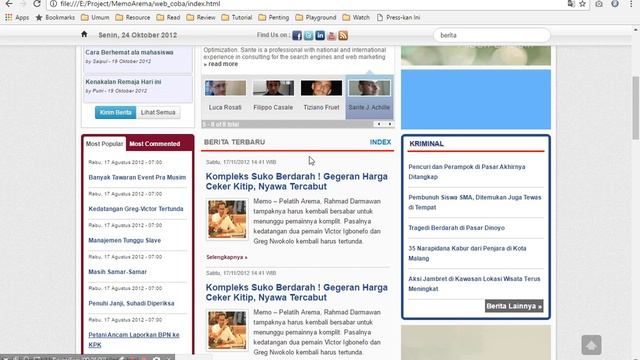Image resolution: width=640 pixels, height=360 pixels.
Task: Open the Press-kan Ini bookmark
Action: [398, 18]
